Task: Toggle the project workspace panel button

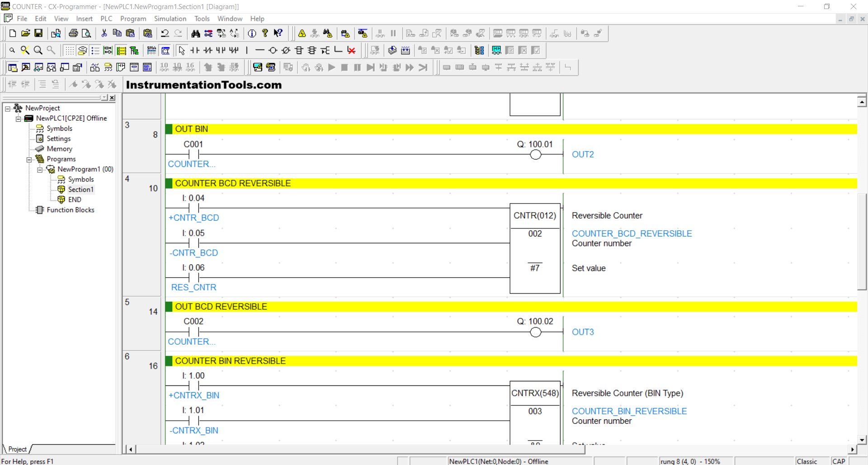Action: tap(13, 67)
